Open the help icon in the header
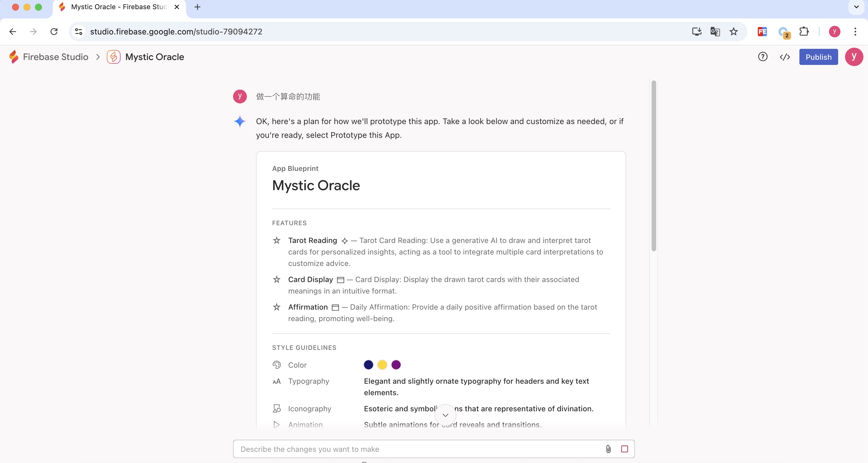 763,57
